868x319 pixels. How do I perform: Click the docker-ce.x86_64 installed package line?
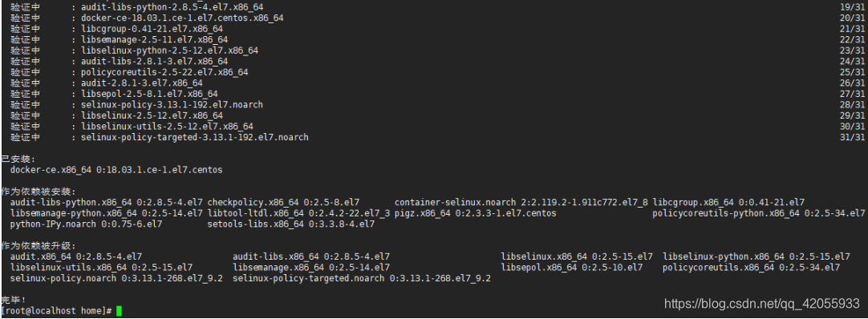click(x=116, y=170)
